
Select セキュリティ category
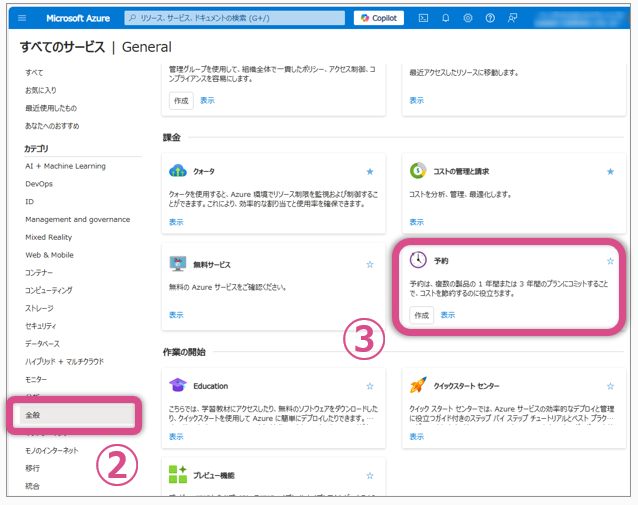[41, 326]
